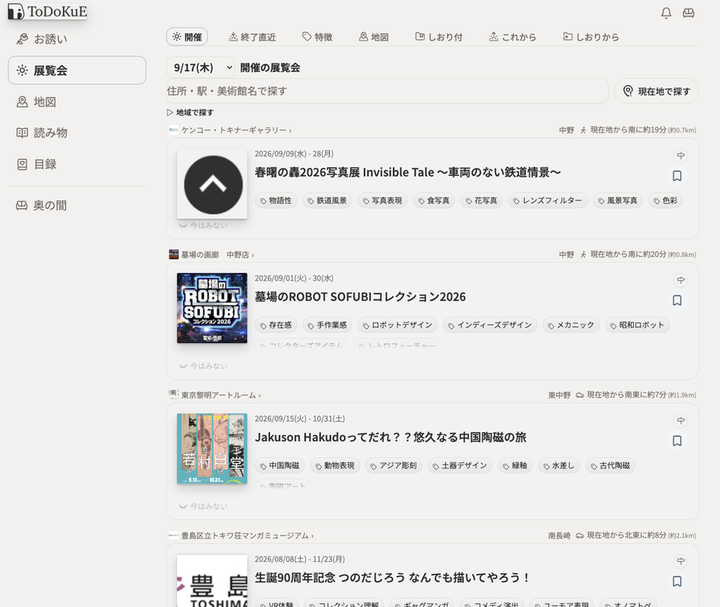Switch to the しおり付 tab
This screenshot has width=720, height=607.
[x=439, y=37]
